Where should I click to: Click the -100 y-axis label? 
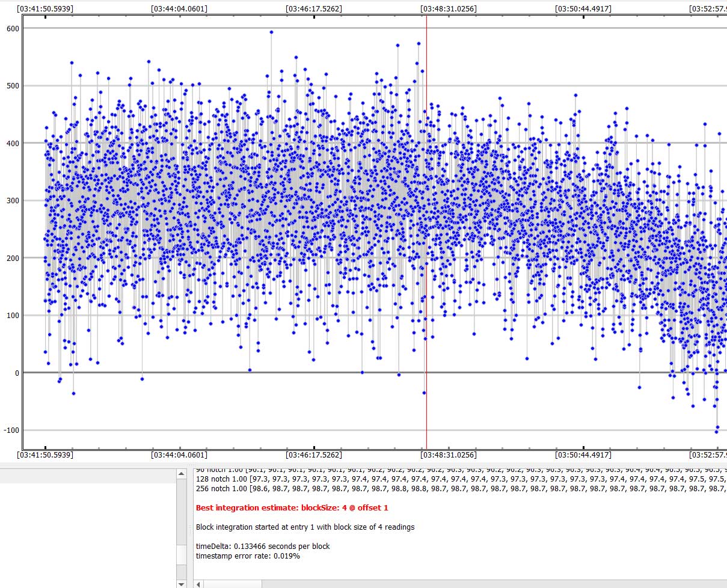pos(11,430)
